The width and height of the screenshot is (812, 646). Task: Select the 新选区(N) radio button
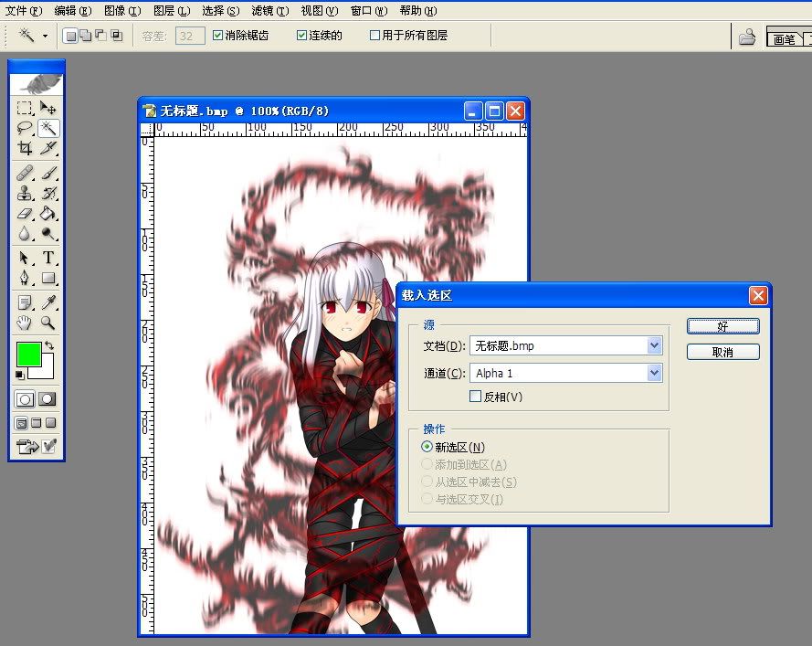427,447
